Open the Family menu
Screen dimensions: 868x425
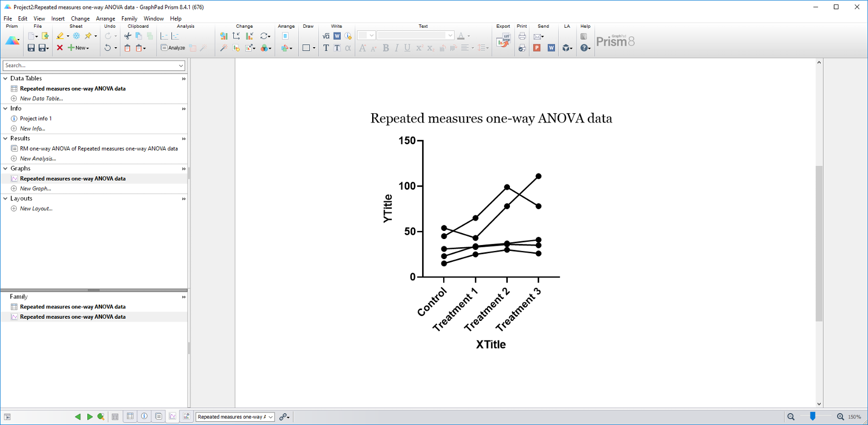tap(129, 18)
